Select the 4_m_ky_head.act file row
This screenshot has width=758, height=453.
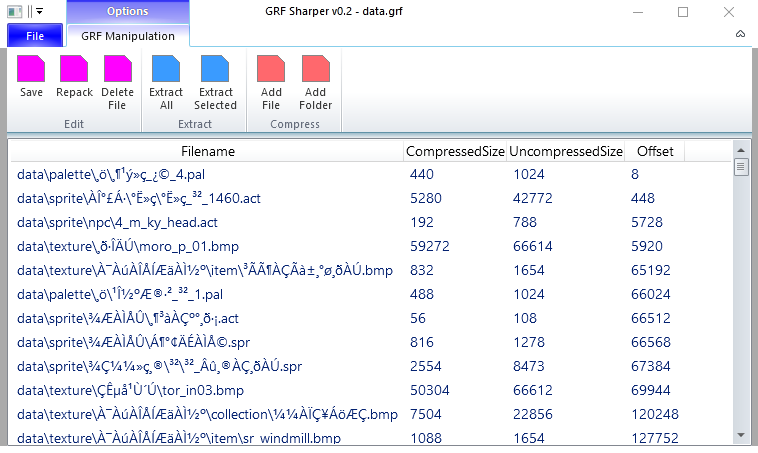pos(370,222)
